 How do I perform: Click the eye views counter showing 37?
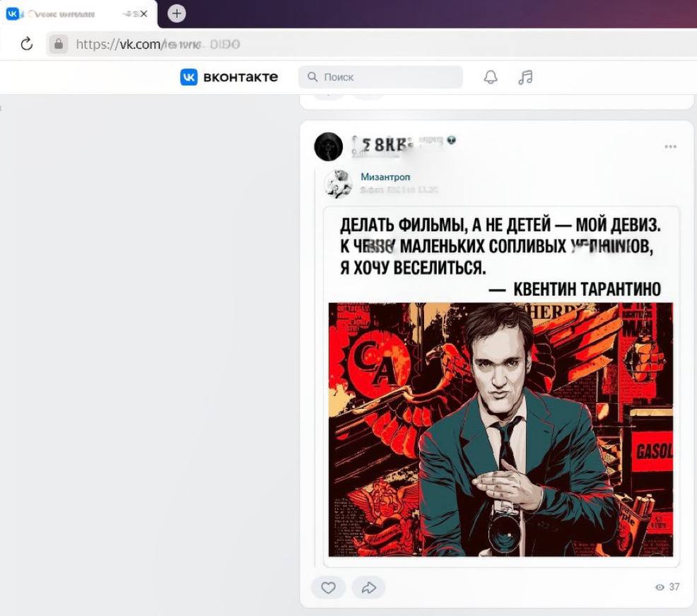click(667, 587)
